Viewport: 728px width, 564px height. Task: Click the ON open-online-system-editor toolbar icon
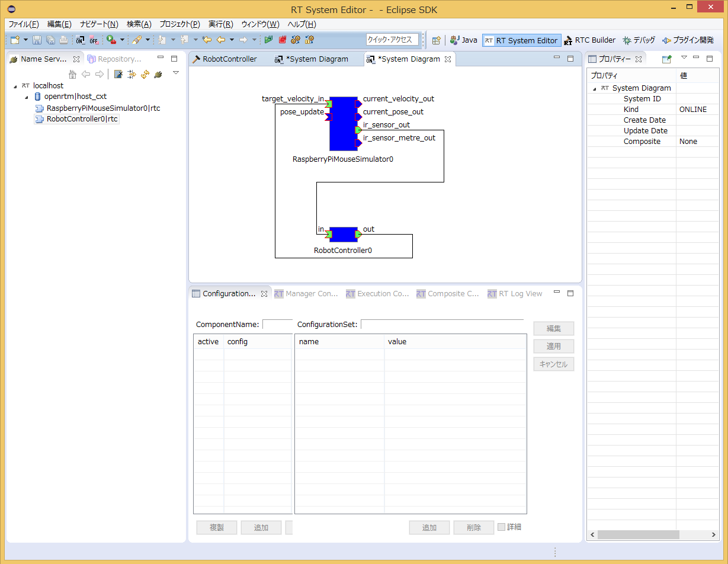pos(80,40)
